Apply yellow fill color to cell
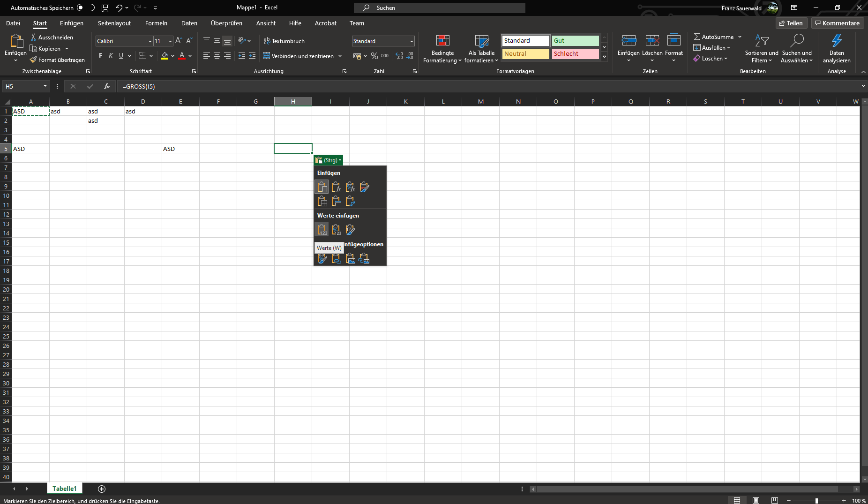This screenshot has height=504, width=868. click(165, 56)
